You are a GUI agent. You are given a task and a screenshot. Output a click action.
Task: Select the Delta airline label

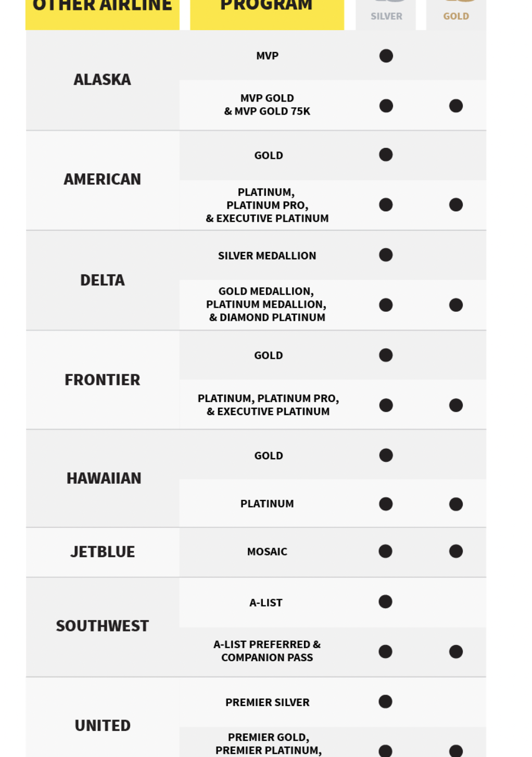pyautogui.click(x=103, y=280)
